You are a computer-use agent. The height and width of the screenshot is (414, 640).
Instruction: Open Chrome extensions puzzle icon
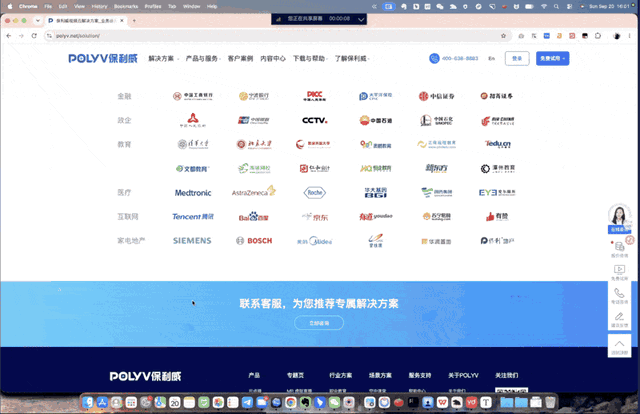click(598, 36)
